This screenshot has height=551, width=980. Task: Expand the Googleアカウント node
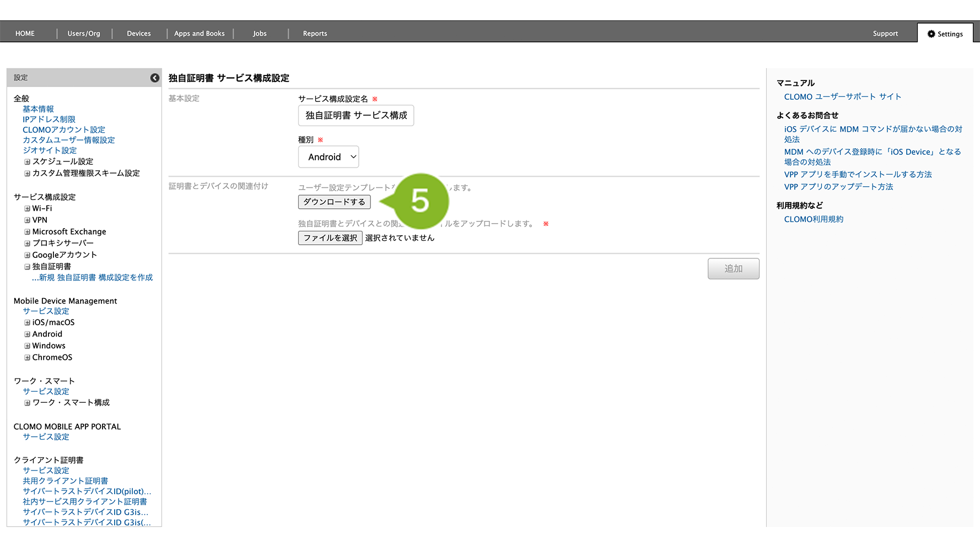point(27,255)
